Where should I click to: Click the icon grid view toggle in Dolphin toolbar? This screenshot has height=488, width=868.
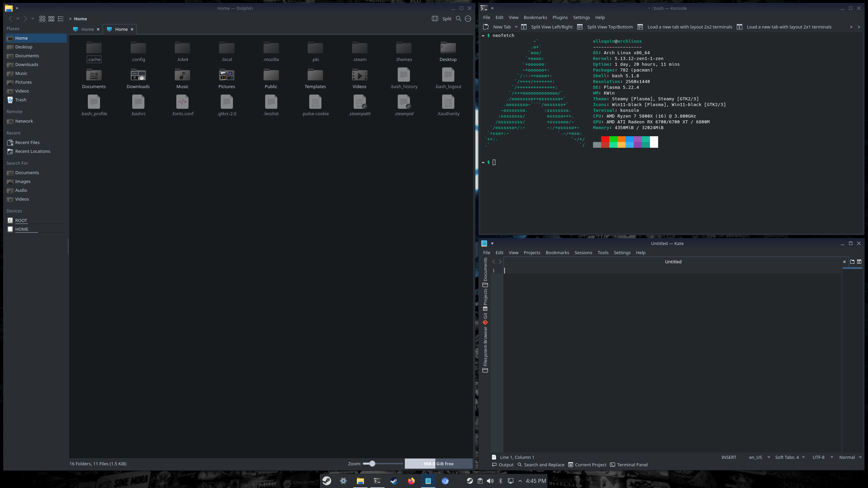[42, 19]
